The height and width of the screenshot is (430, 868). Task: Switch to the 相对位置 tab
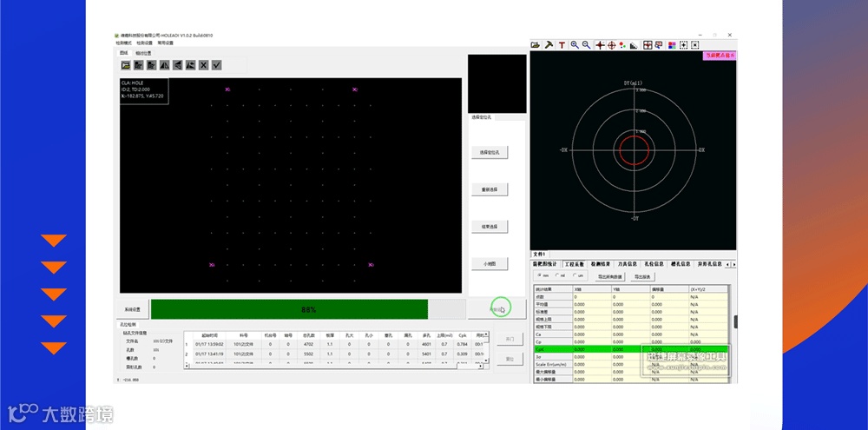(143, 53)
